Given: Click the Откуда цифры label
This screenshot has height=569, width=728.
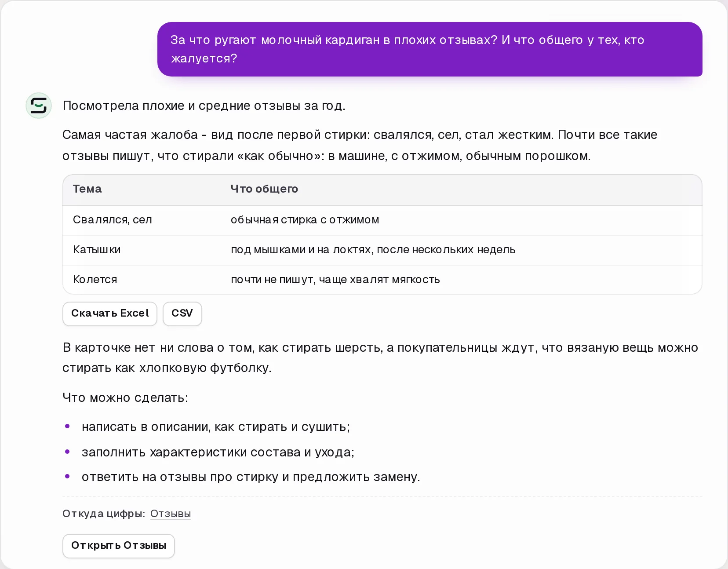Looking at the screenshot, I should [104, 514].
